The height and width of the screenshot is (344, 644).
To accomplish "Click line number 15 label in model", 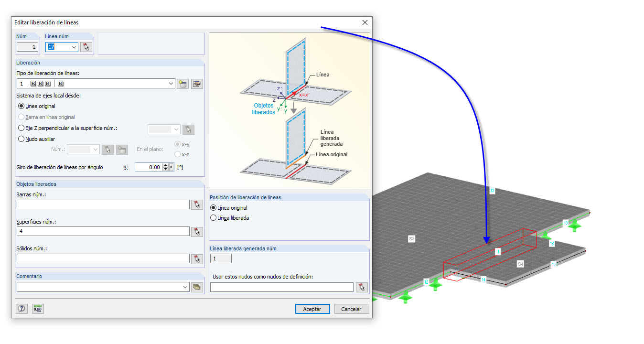I will [554, 264].
